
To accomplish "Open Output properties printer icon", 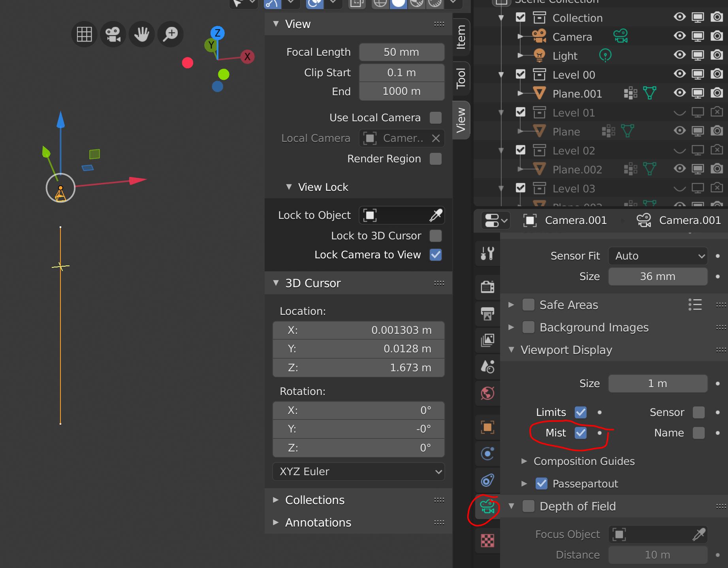I will (487, 314).
